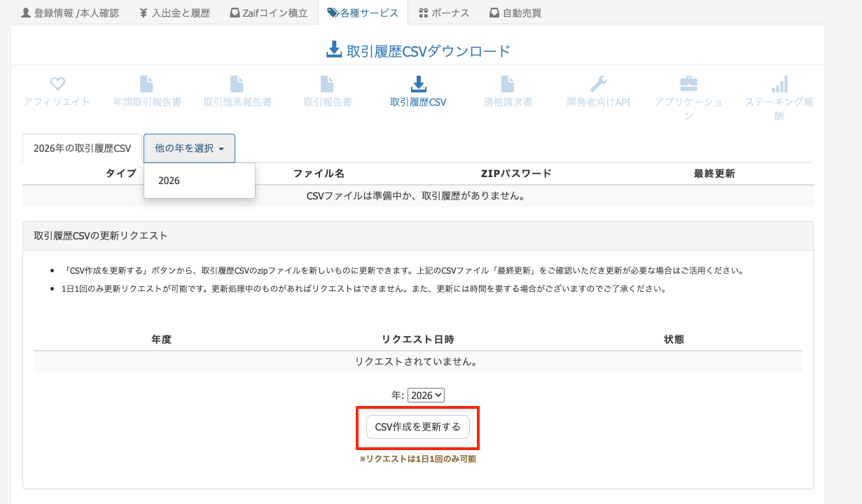Open the 取引残高報告書 document icon
This screenshot has height=504, width=862.
pyautogui.click(x=237, y=85)
